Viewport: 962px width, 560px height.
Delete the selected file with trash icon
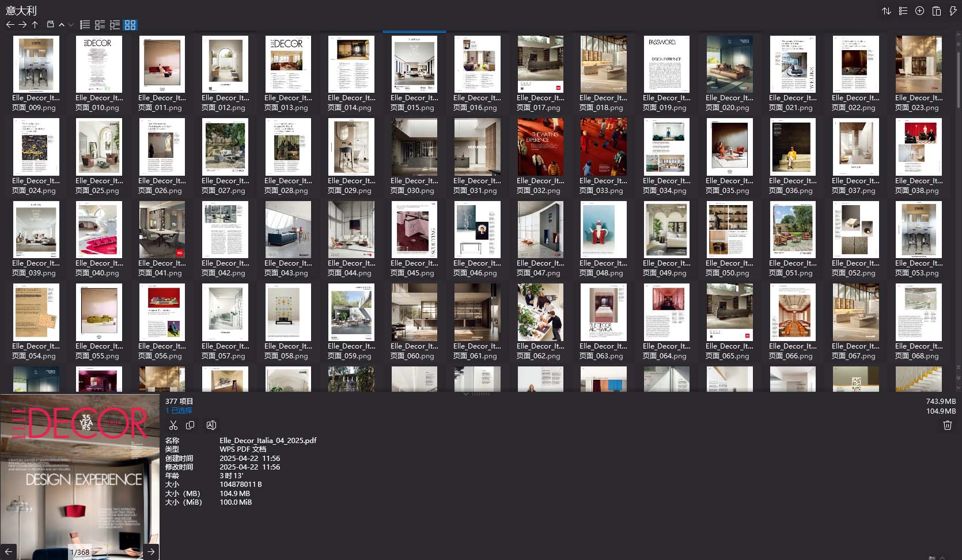(x=947, y=425)
